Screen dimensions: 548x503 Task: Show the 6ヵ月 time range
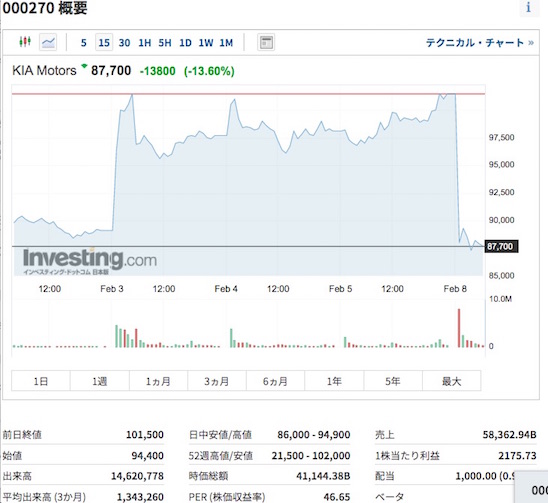pos(275,381)
